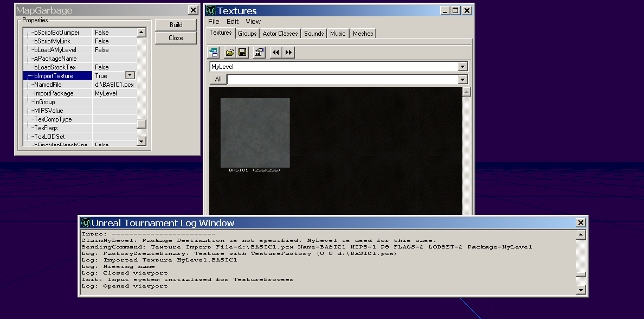Save texture package using floppy disk icon
The height and width of the screenshot is (319, 644).
click(242, 53)
